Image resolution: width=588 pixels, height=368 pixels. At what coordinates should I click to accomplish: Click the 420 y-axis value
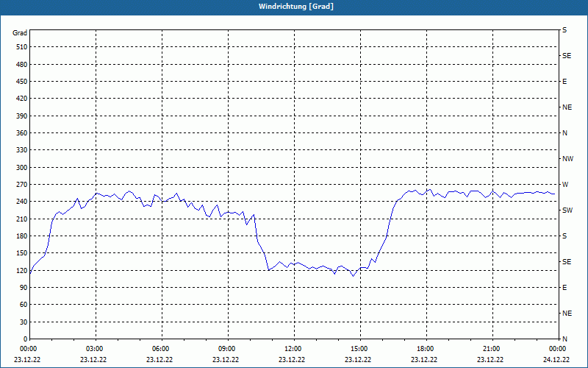coord(22,99)
